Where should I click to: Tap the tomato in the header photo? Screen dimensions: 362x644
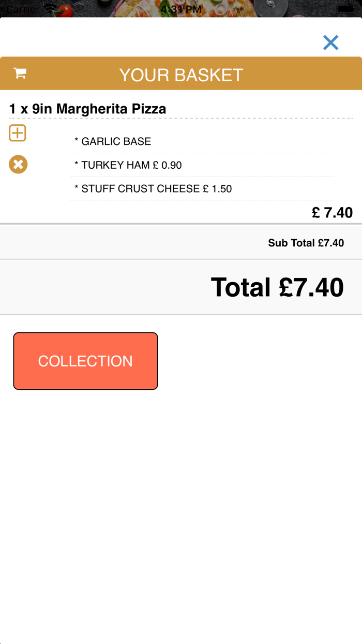(x=65, y=11)
